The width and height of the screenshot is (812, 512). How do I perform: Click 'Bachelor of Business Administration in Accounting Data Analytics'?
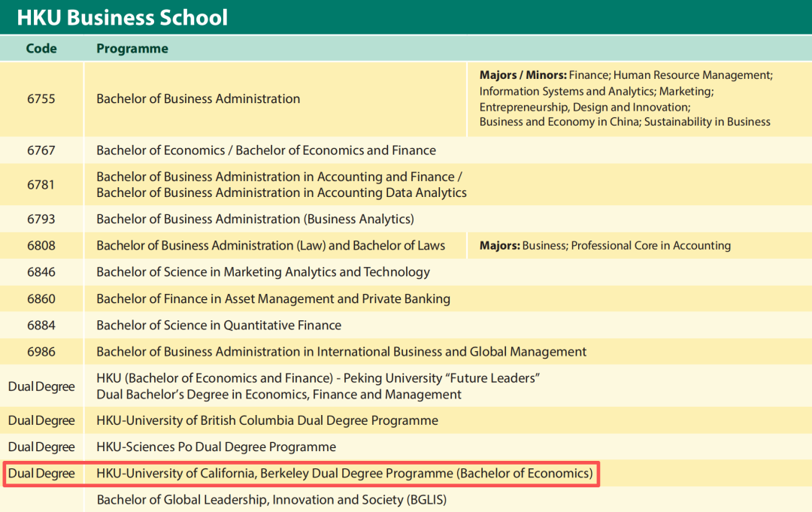coord(281,192)
